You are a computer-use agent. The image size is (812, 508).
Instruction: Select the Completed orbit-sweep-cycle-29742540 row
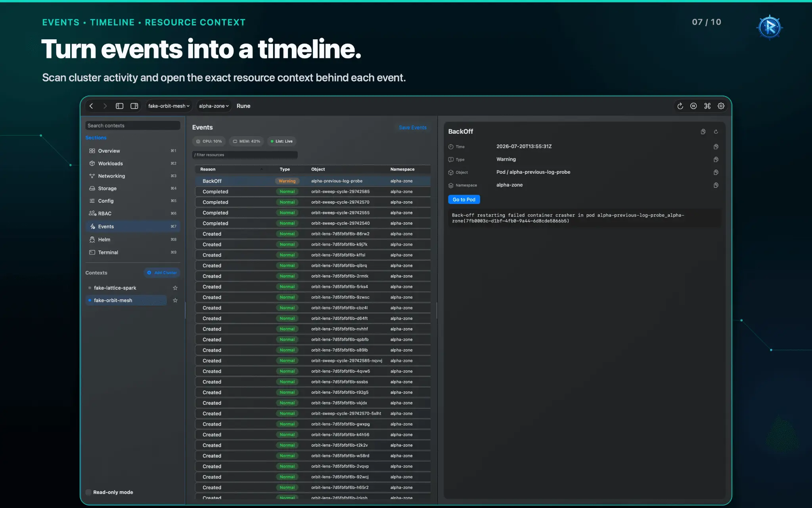click(313, 223)
